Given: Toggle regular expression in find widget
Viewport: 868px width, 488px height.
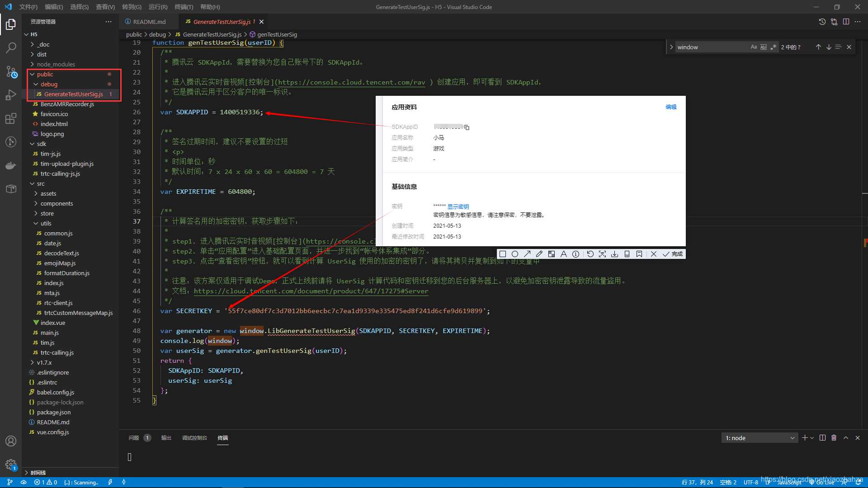Looking at the screenshot, I should 774,47.
